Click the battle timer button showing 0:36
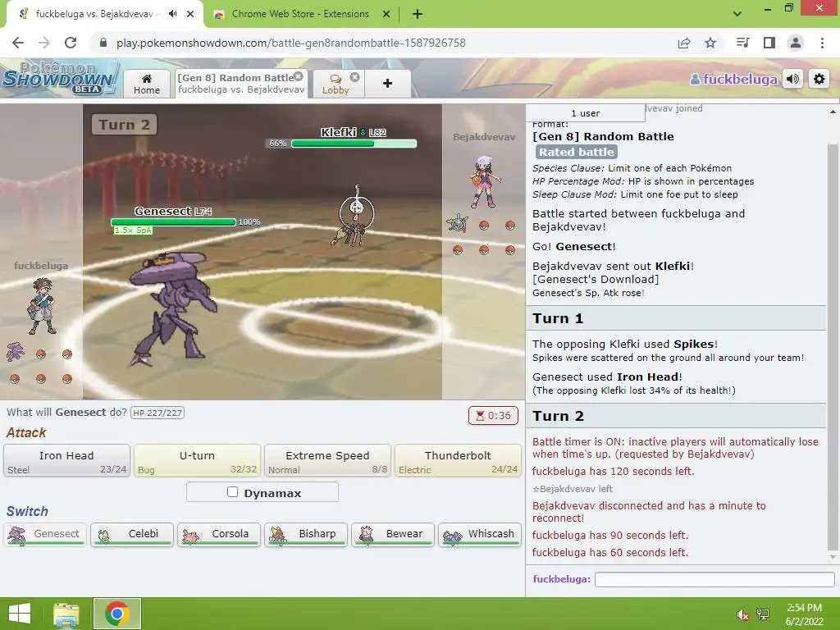 tap(493, 416)
